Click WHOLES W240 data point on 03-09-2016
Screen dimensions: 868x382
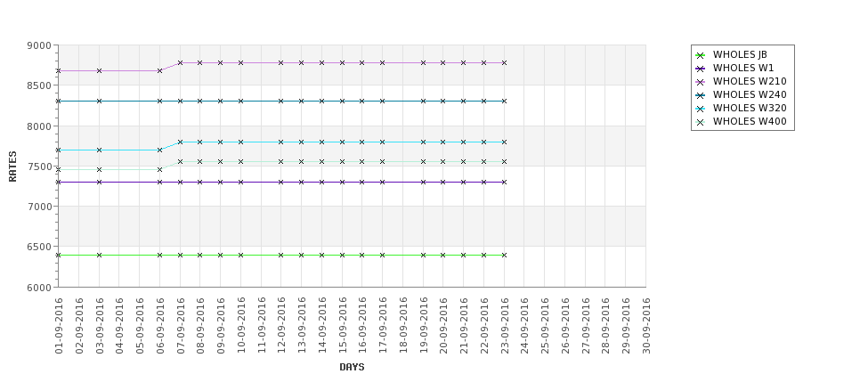99,102
